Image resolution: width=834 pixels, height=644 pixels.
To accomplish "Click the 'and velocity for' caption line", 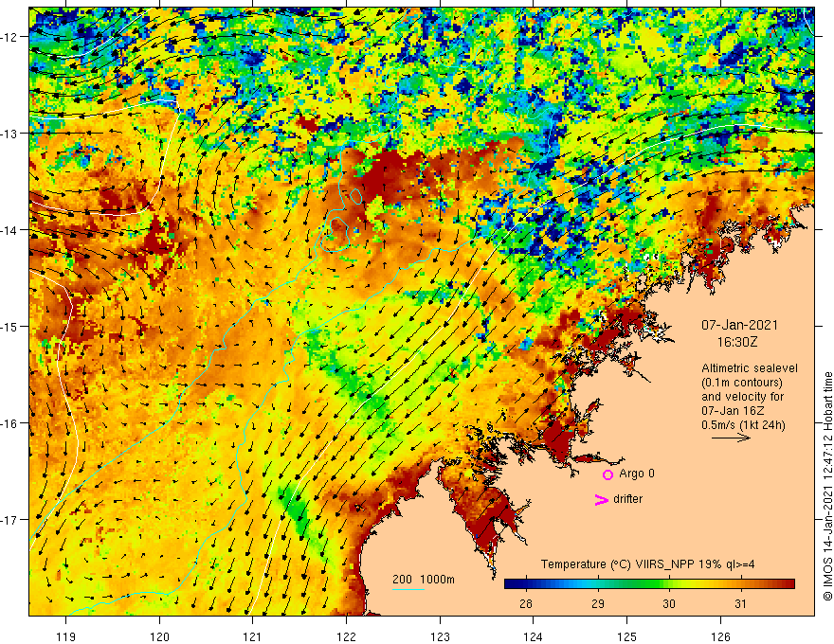I will (742, 397).
